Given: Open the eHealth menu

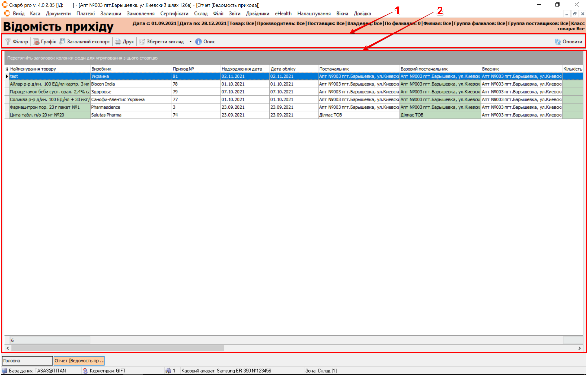Looking at the screenshot, I should tap(283, 14).
